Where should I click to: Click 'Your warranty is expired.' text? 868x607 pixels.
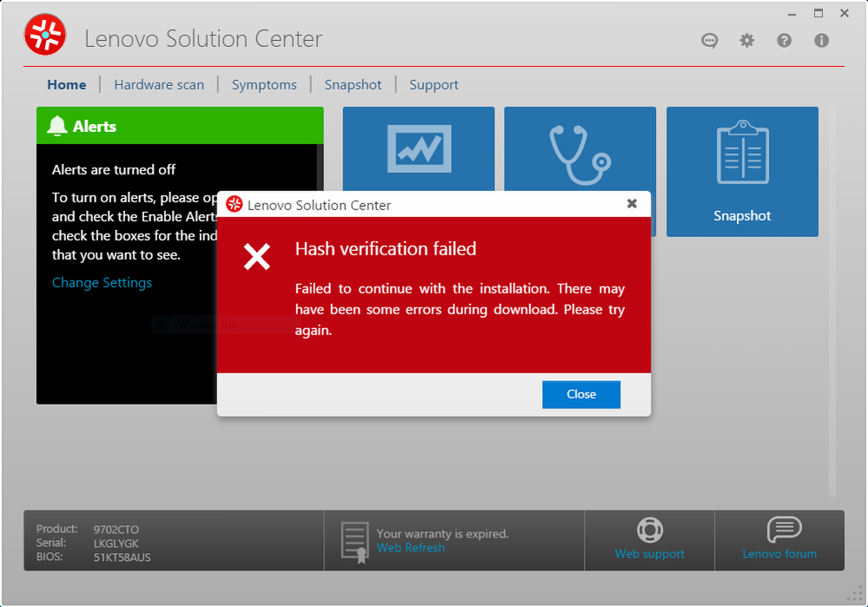(442, 534)
